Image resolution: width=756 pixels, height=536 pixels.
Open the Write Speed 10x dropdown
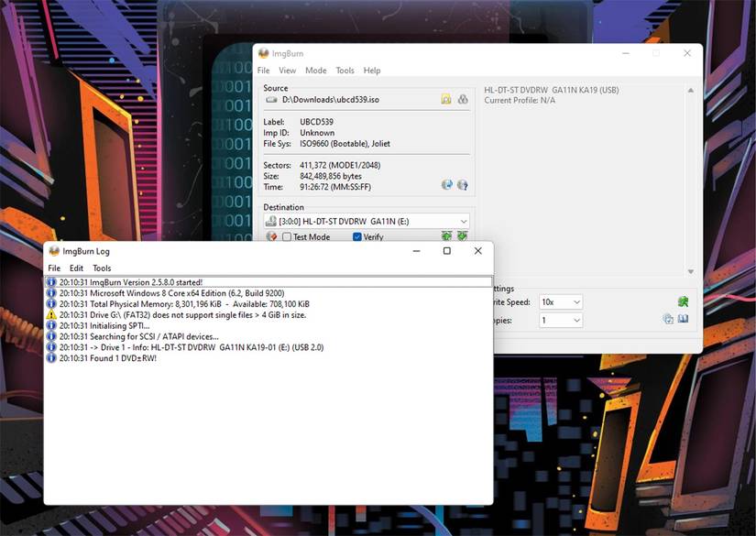click(x=561, y=302)
